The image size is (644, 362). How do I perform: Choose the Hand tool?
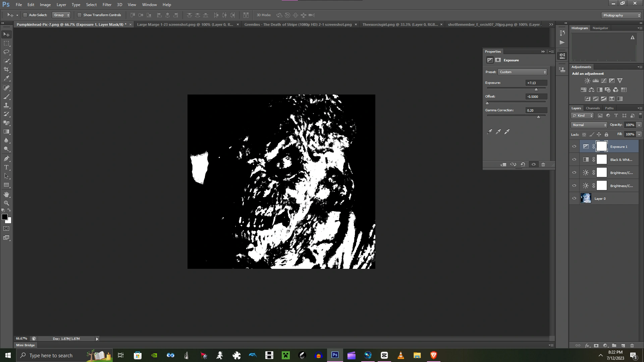6,194
